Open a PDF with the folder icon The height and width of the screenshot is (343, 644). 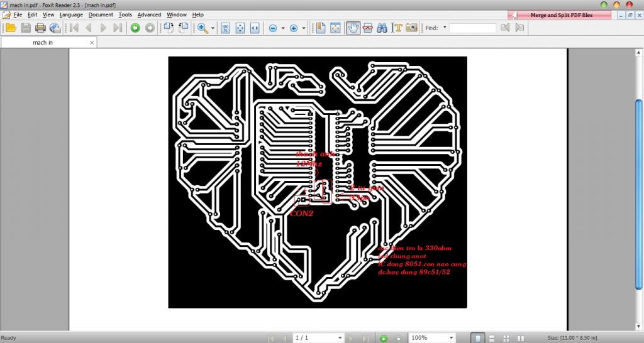11,28
